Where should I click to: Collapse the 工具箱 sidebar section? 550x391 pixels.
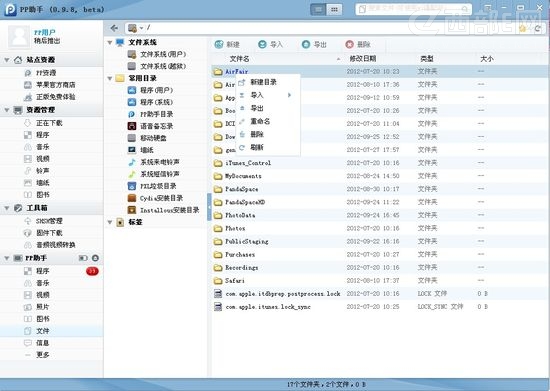click(7, 208)
